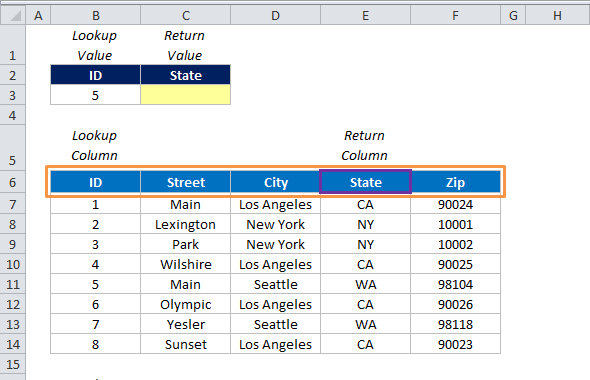
Task: Click the blue ID table header
Action: tap(96, 182)
